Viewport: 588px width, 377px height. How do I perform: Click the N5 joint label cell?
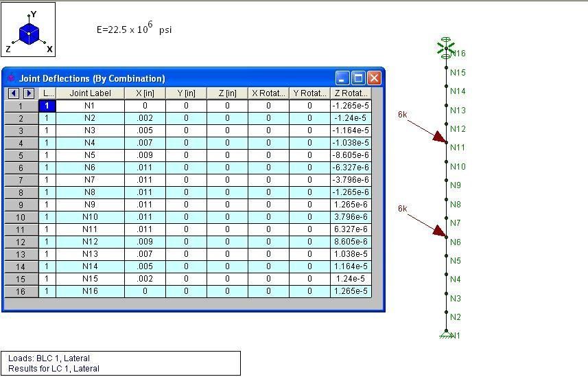coord(90,155)
